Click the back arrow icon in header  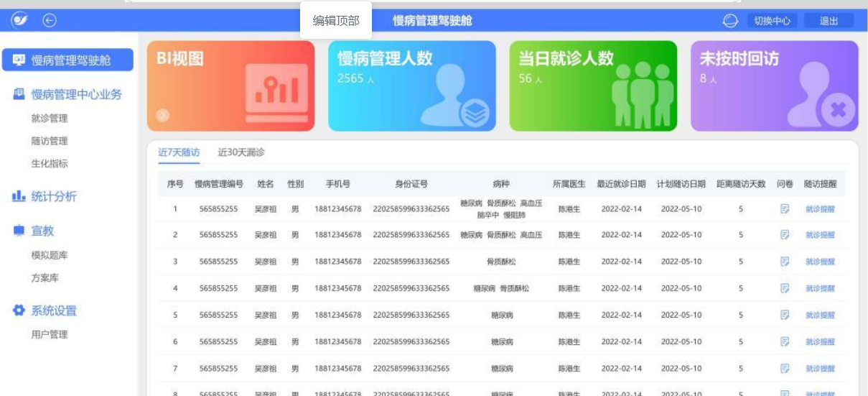click(x=50, y=21)
